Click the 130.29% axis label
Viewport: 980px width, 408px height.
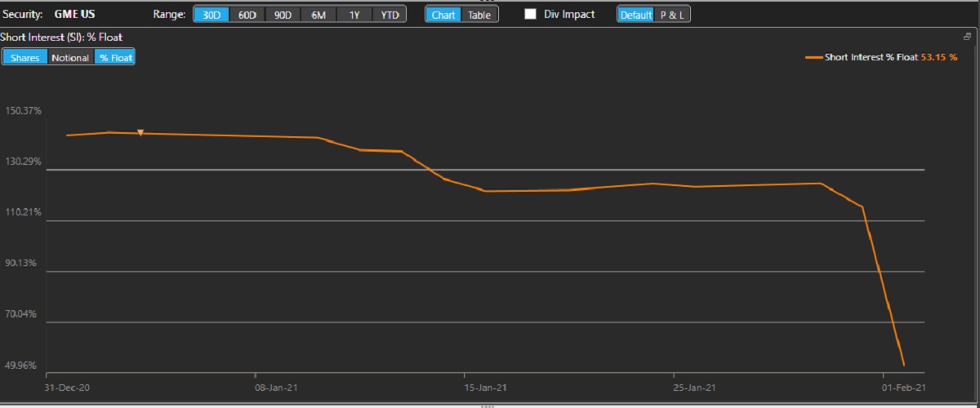[x=23, y=162]
